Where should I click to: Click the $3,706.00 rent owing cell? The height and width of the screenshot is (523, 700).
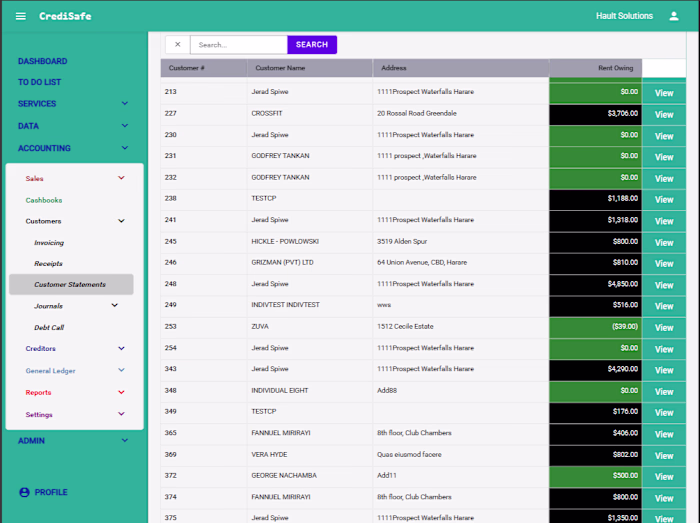click(596, 114)
